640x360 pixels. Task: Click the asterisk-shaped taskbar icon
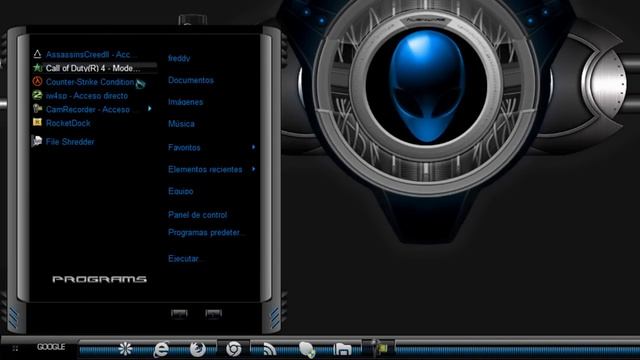tap(125, 349)
